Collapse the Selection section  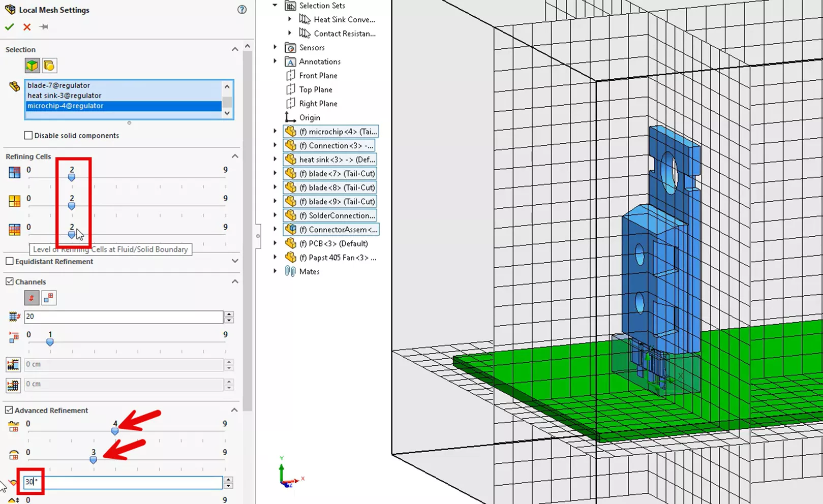(235, 49)
